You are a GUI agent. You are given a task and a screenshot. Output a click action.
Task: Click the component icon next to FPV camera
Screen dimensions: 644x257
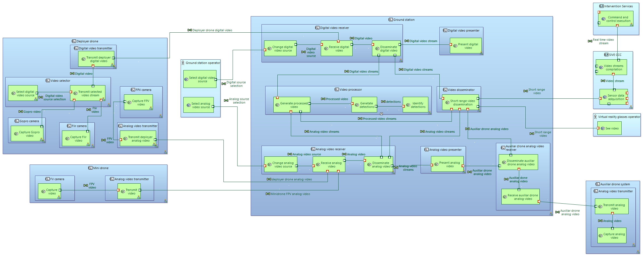click(133, 90)
